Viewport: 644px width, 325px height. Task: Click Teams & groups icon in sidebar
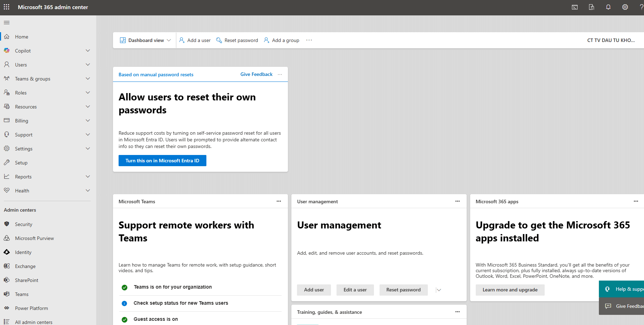click(7, 79)
